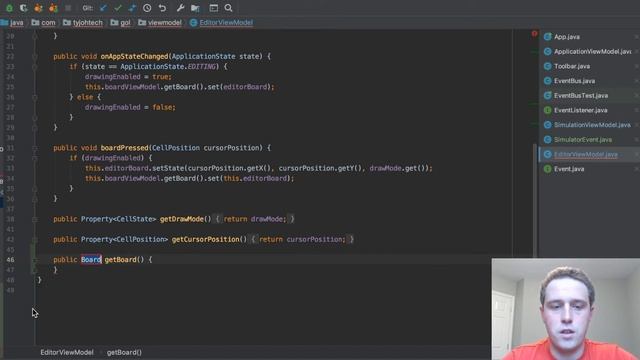Open settings wrench icon
640x360 pixels.
(x=180, y=8)
